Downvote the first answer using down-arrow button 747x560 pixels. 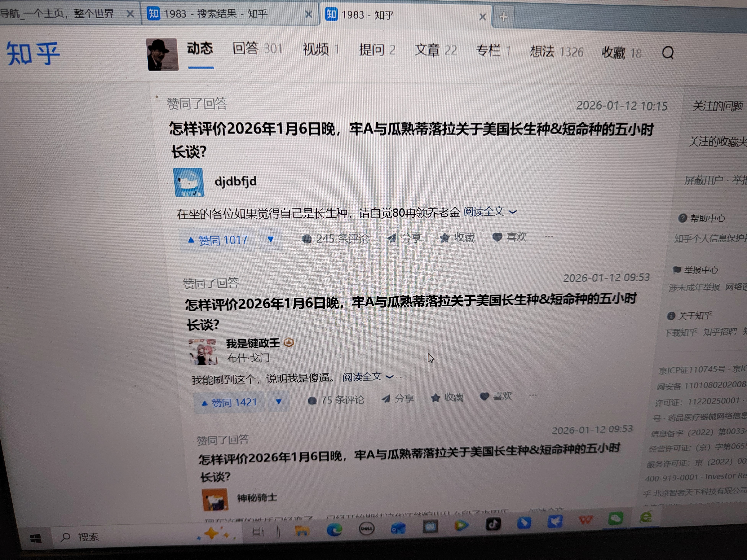270,239
